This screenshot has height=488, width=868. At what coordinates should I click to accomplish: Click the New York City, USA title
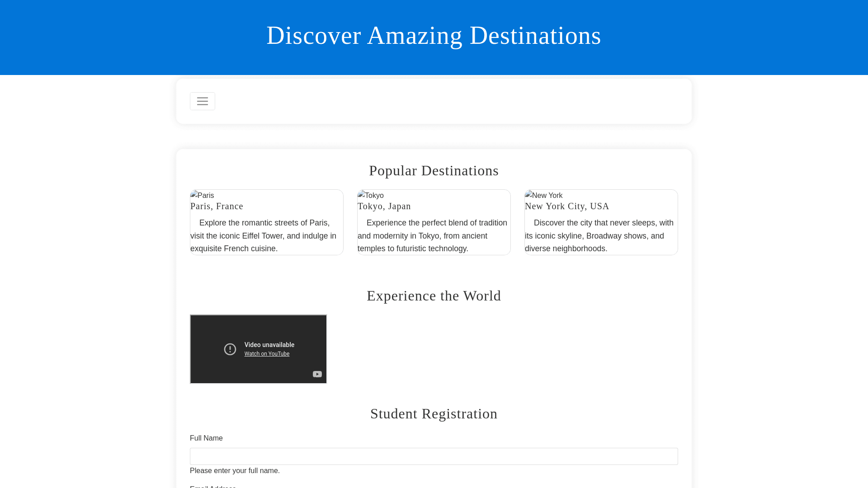click(x=566, y=206)
